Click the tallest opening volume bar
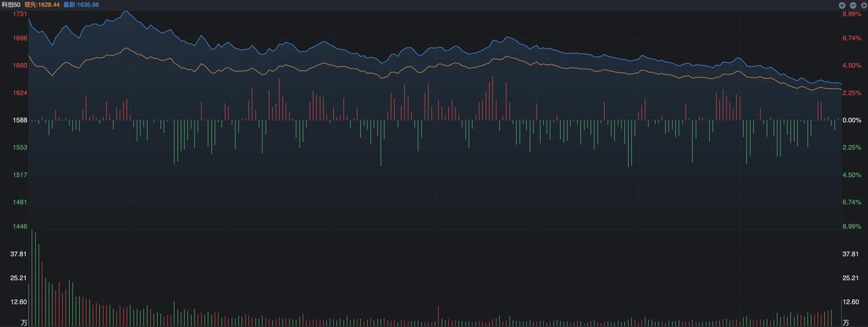This screenshot has width=868, height=327. [32, 278]
